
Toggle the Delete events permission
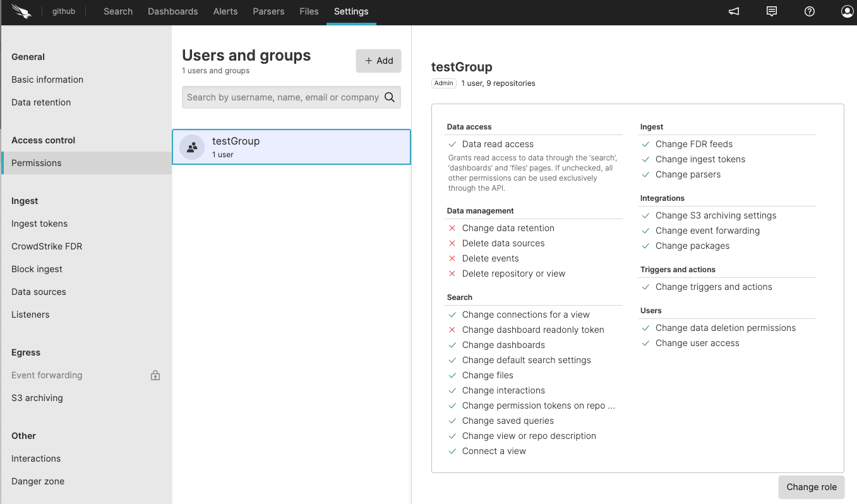coord(452,258)
